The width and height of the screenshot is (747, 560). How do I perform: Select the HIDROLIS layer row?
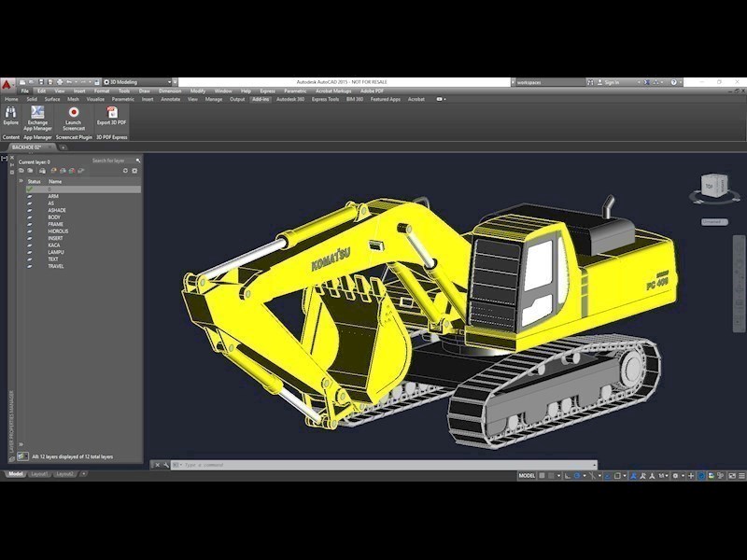(x=83, y=231)
